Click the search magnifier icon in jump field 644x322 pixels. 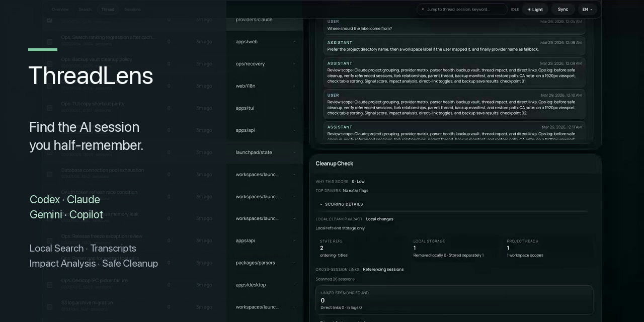pos(423,10)
